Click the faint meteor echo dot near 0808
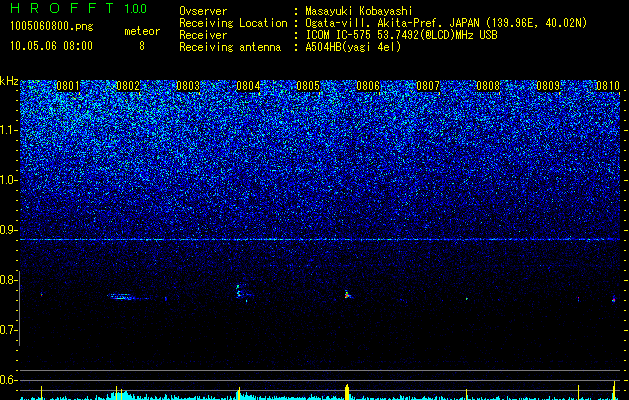The width and height of the screenshot is (629, 400). pyautogui.click(x=467, y=298)
